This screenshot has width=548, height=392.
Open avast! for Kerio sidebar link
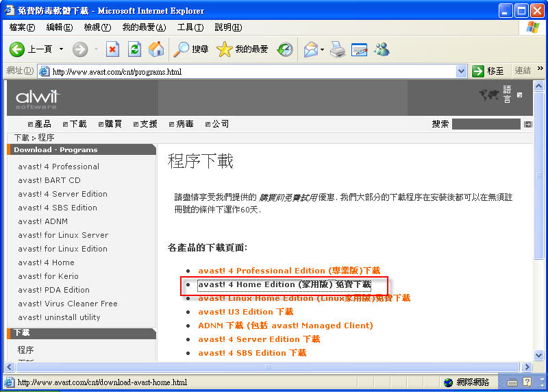click(x=48, y=276)
